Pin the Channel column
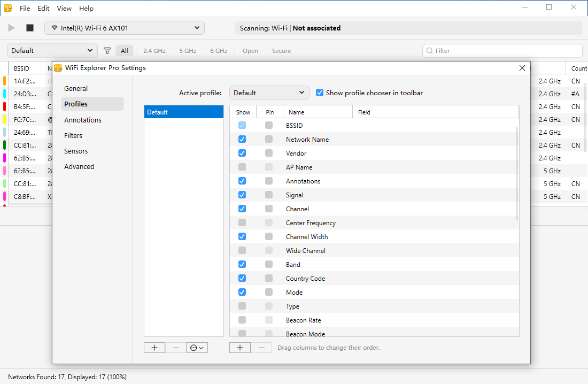The width and height of the screenshot is (588, 384). (x=269, y=209)
